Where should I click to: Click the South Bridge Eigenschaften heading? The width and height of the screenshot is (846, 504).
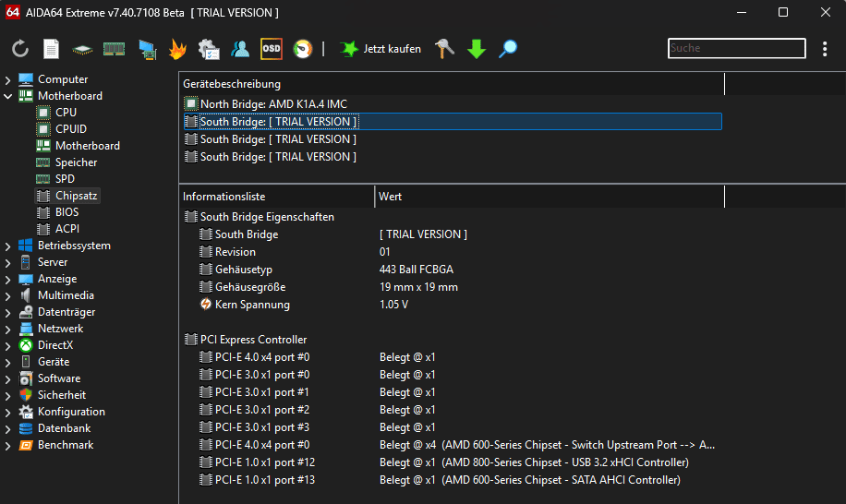click(267, 217)
